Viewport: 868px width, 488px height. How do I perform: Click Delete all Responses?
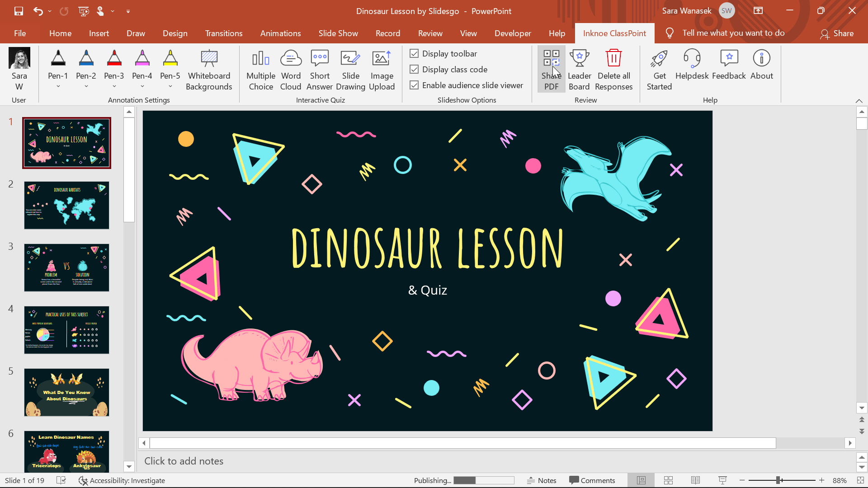pos(613,70)
